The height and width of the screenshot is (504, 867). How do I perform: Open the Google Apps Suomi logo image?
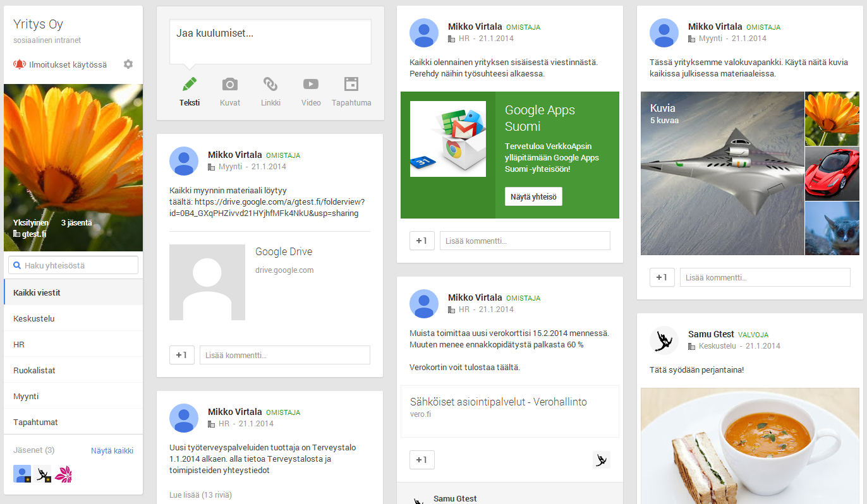point(448,139)
